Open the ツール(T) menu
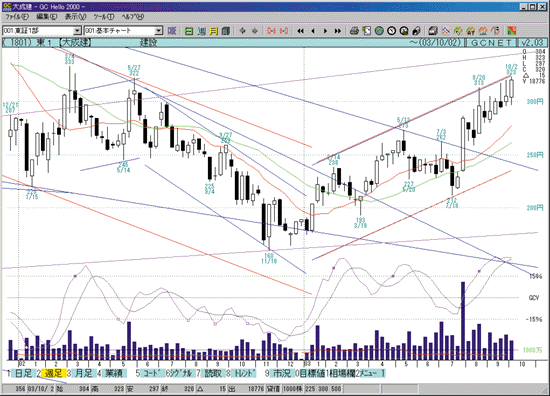 (104, 17)
